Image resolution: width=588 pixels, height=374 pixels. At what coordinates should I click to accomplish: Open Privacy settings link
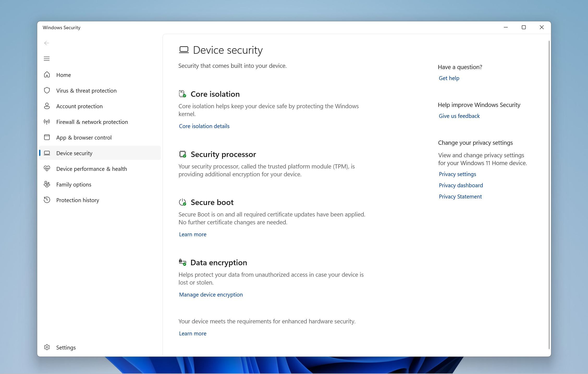[457, 174]
